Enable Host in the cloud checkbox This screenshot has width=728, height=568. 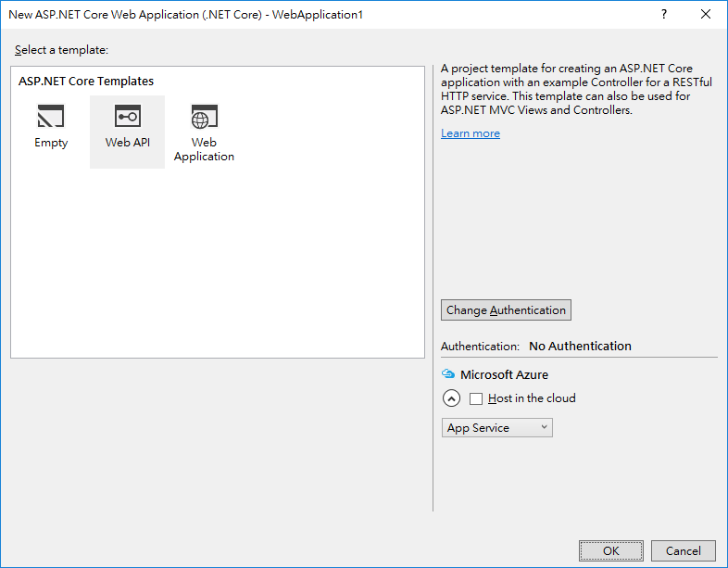(x=476, y=398)
